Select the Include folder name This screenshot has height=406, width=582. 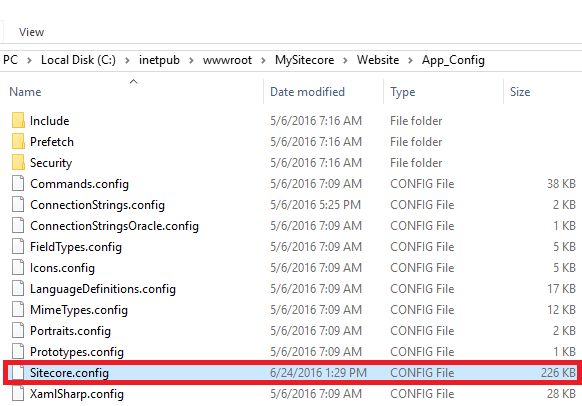point(49,121)
